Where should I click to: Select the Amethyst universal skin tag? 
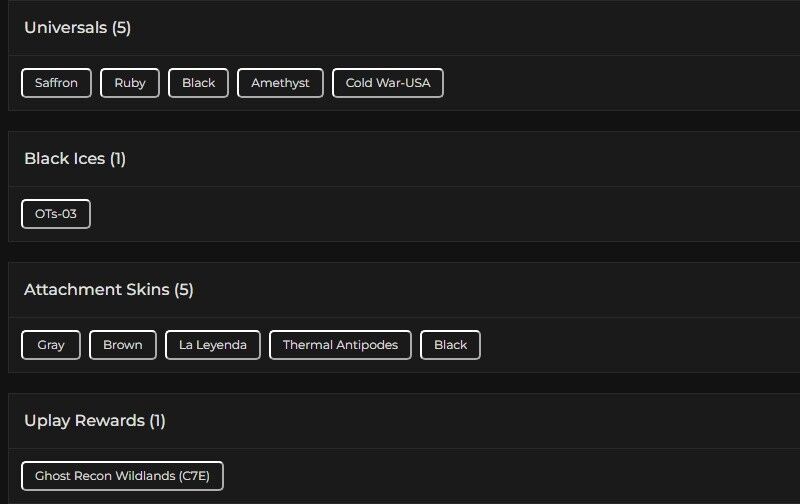280,83
